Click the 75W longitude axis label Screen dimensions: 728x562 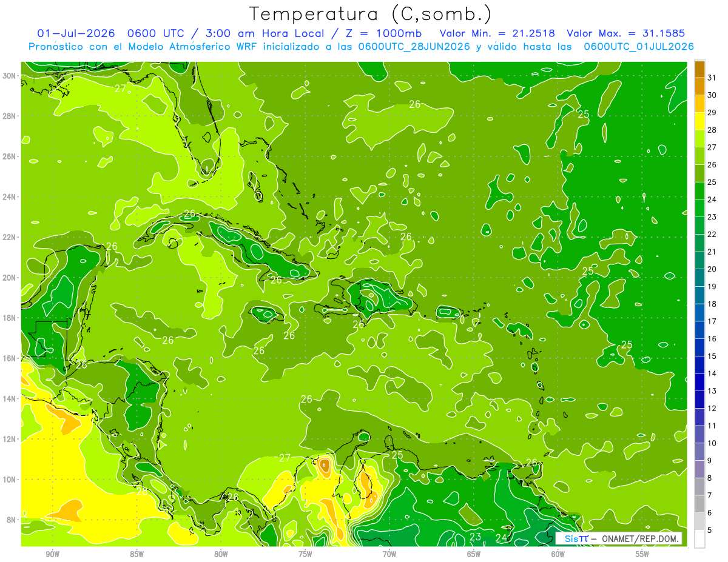point(305,554)
